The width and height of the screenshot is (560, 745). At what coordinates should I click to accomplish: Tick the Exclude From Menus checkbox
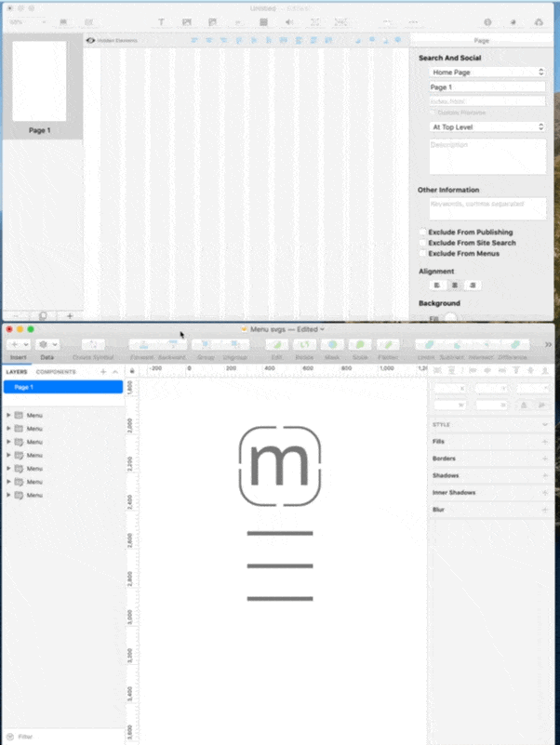pos(423,253)
